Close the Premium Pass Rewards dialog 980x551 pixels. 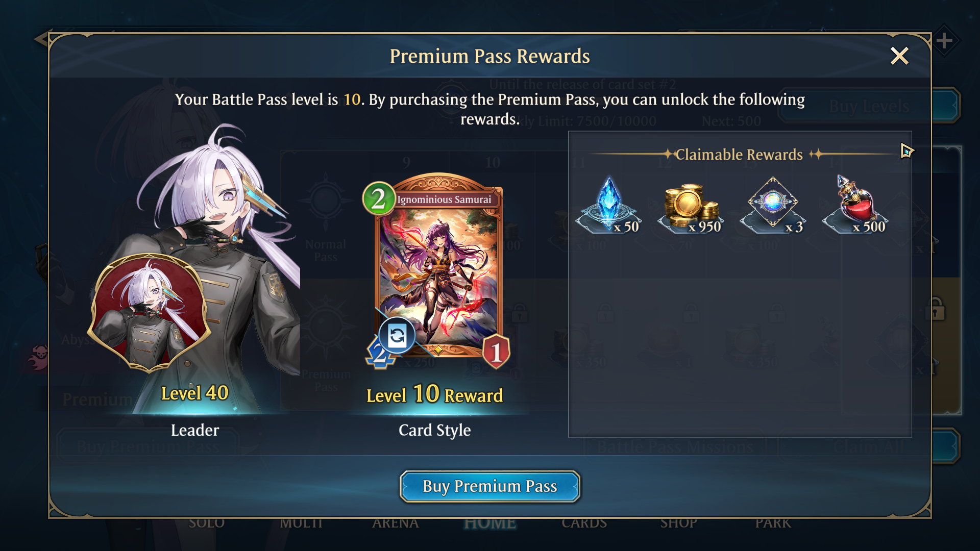[899, 56]
